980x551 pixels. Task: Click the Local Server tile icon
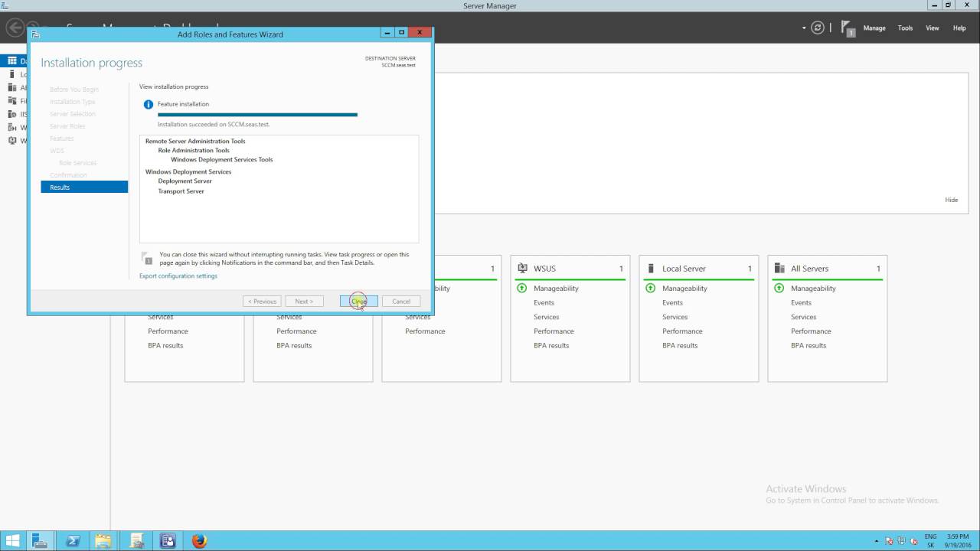point(651,269)
